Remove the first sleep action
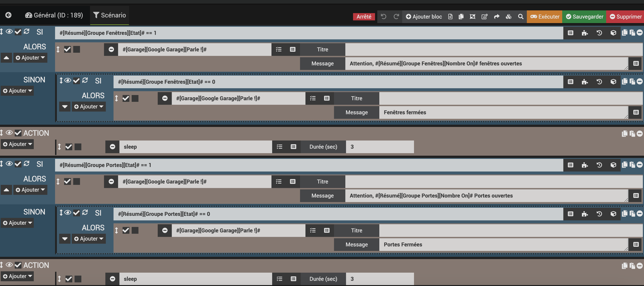Screen dimensions: 644x286 click(112, 147)
